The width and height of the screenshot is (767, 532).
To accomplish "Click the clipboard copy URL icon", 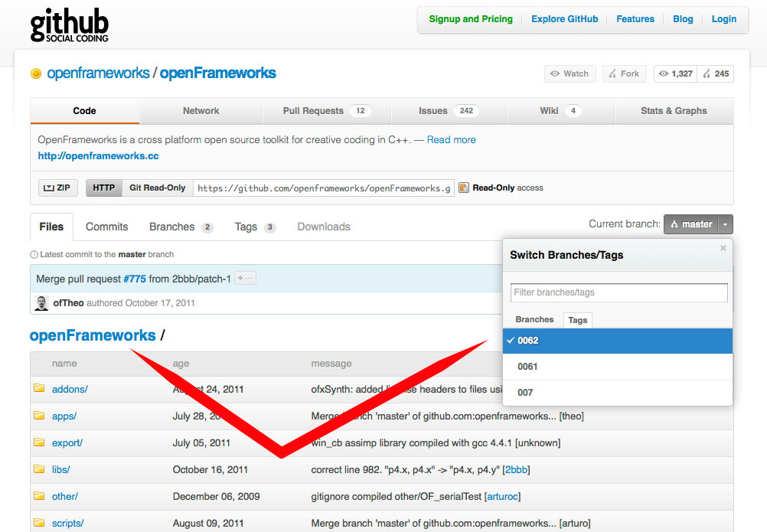I will coord(464,188).
